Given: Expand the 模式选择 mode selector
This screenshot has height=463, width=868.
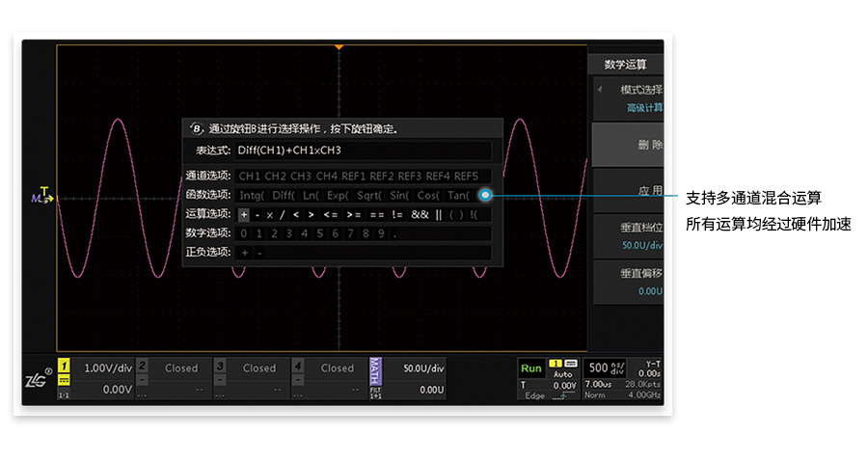Looking at the screenshot, I should (x=627, y=97).
